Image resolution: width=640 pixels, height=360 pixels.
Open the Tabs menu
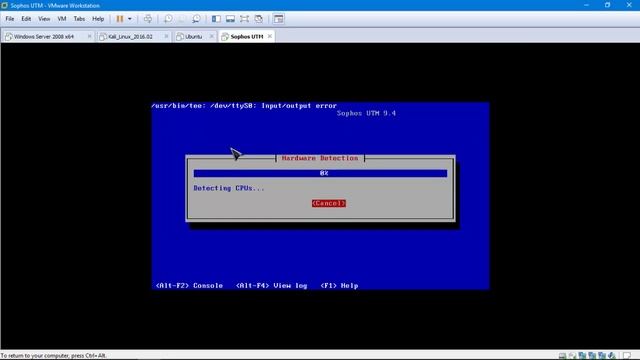tap(79, 19)
